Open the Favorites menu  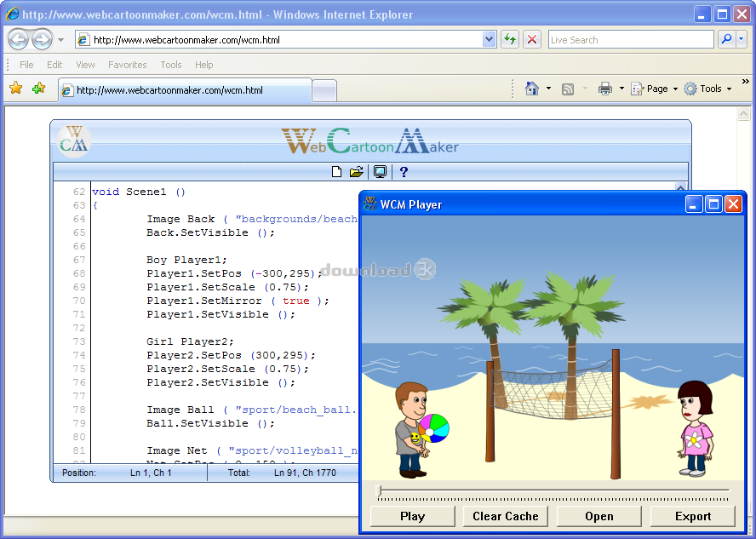pos(127,65)
